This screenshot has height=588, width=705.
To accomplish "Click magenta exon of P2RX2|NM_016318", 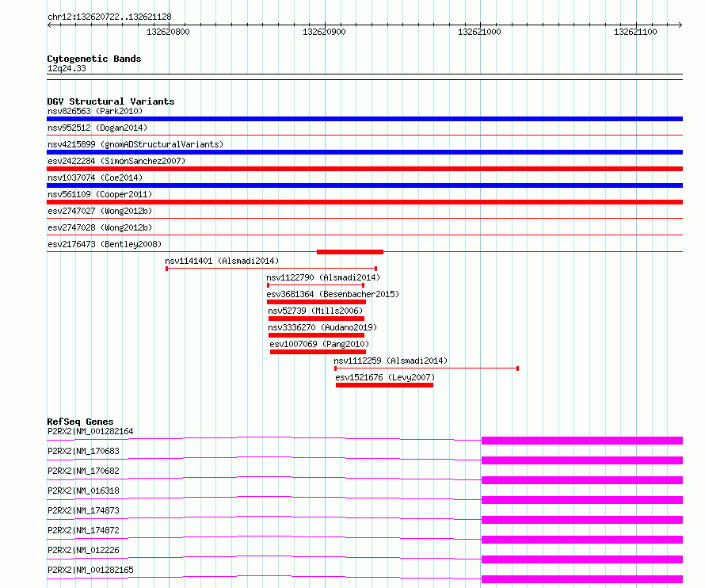I will pos(582,500).
